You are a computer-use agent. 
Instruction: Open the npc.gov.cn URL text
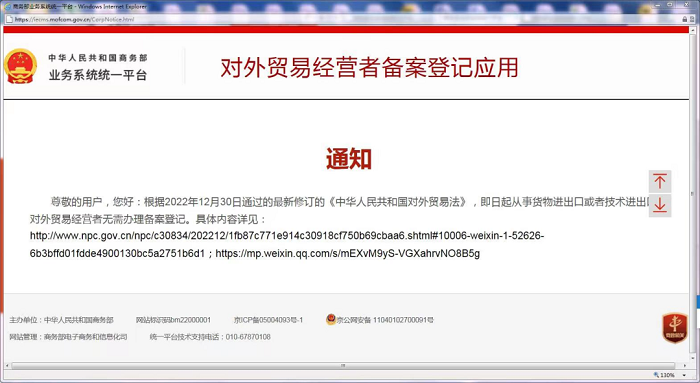(287, 244)
